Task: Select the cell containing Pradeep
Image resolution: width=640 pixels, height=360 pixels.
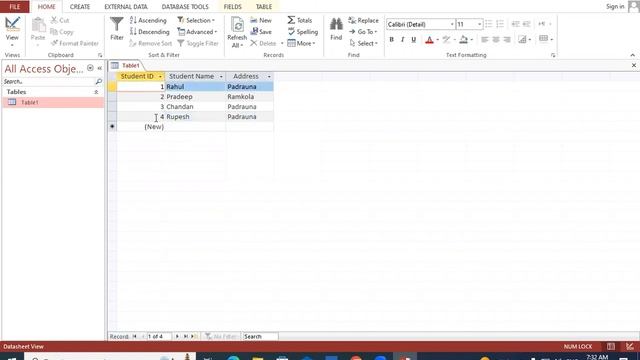Action: click(x=196, y=97)
